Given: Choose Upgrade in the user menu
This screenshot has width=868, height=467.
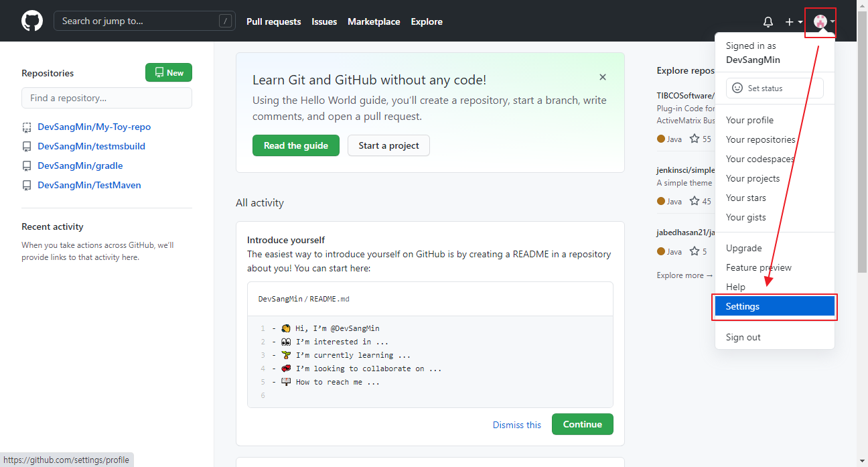Looking at the screenshot, I should point(775,248).
